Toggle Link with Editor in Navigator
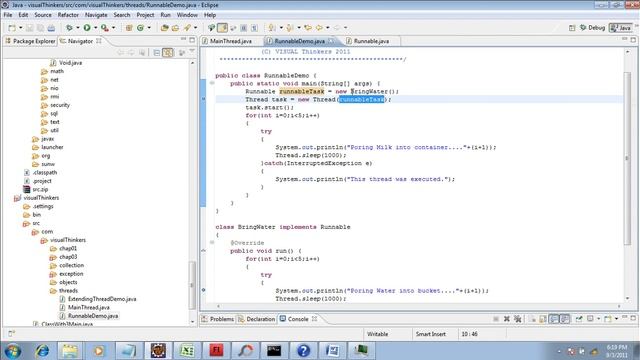The height and width of the screenshot is (360, 640). click(x=168, y=53)
